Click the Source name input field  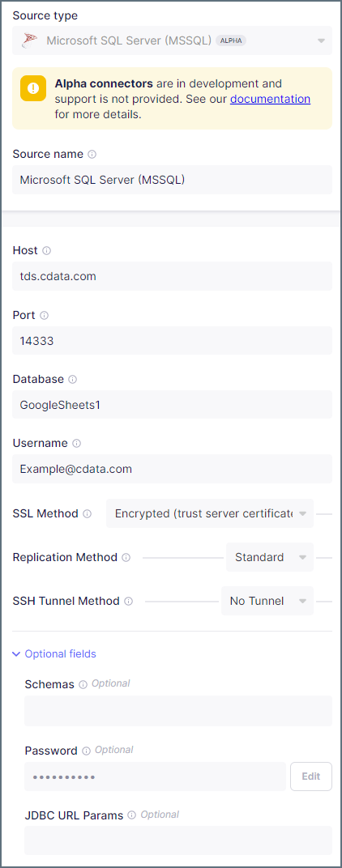click(173, 180)
